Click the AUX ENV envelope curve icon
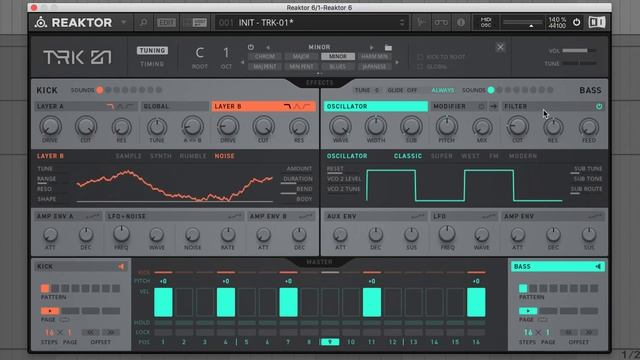The height and width of the screenshot is (360, 640). [x=418, y=216]
